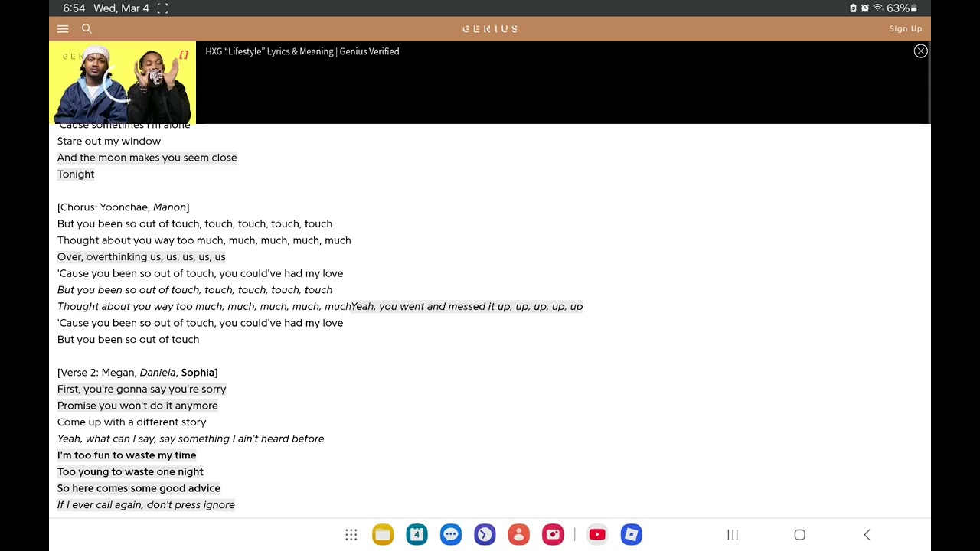The image size is (980, 551).
Task: Launch the purple arrow app in the dock
Action: tap(485, 535)
